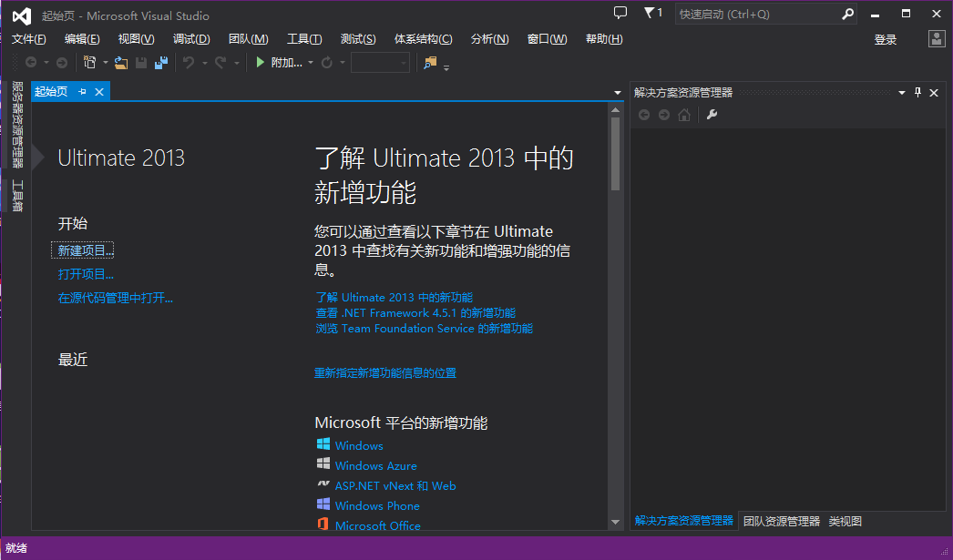Screen dimensions: 953x560
Task: Switch to 团队资源管理器 tab
Action: pos(782,521)
